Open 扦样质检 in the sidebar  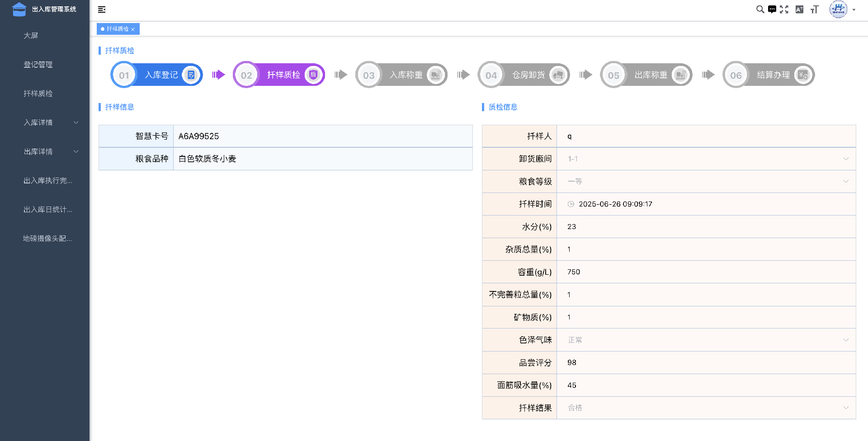point(45,94)
